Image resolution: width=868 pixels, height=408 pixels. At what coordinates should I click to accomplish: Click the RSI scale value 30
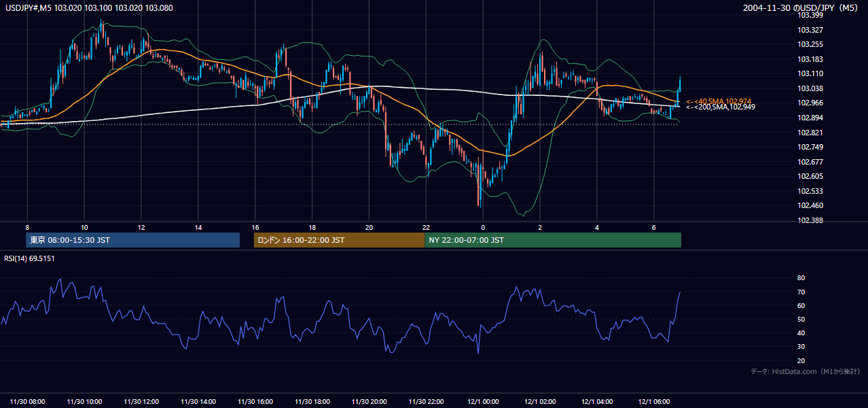coord(801,347)
